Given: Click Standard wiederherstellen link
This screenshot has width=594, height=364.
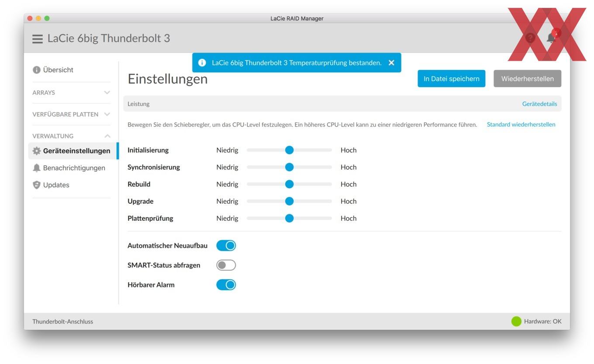Looking at the screenshot, I should 521,124.
